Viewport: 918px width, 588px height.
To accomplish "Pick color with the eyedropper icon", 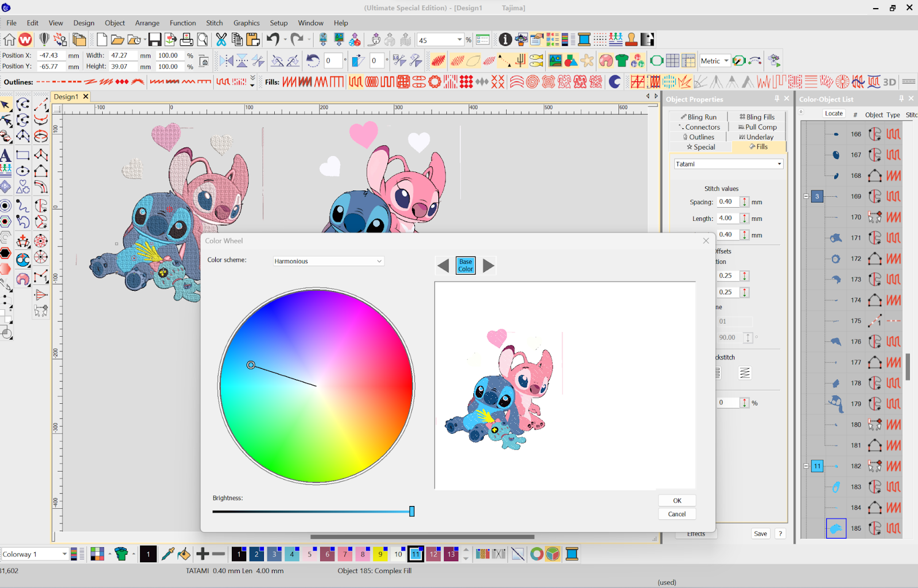I will (168, 554).
